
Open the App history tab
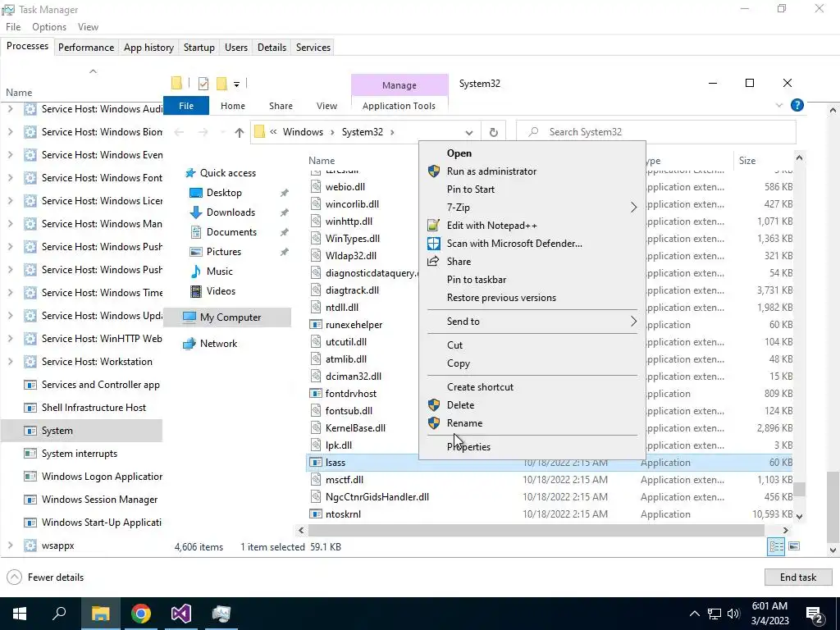[x=149, y=47]
